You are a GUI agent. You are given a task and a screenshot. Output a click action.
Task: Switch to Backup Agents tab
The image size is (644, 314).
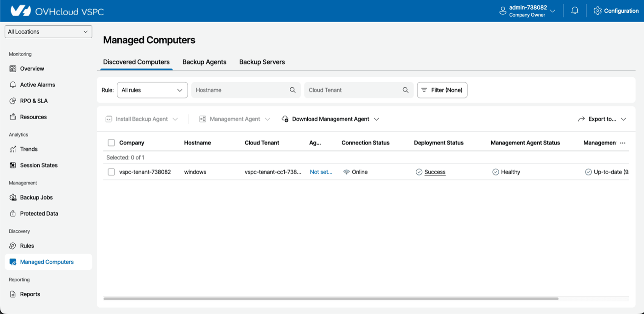[x=204, y=62]
